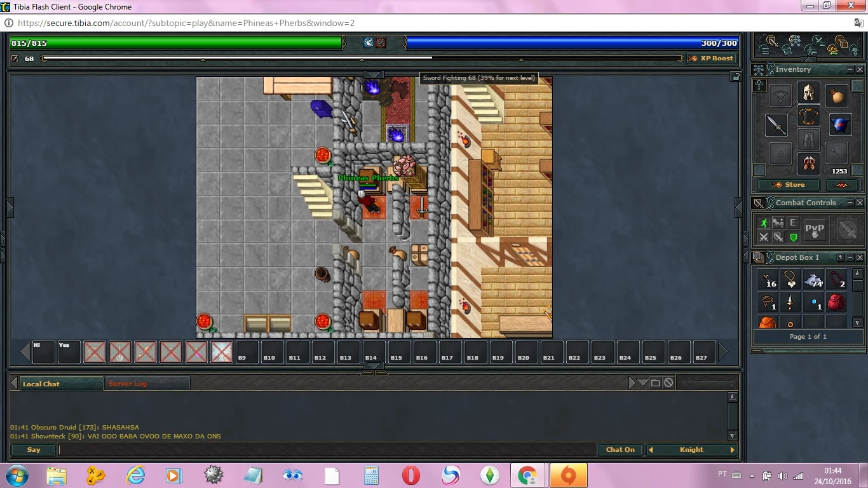Click the sword fighting skill progress bar
Screen dimensions: 868x488
(362, 58)
